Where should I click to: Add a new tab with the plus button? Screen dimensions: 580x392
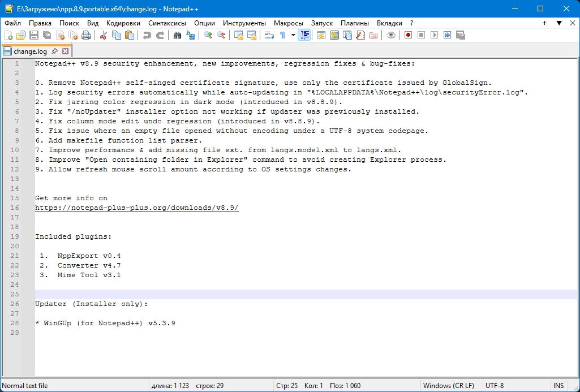tap(544, 23)
